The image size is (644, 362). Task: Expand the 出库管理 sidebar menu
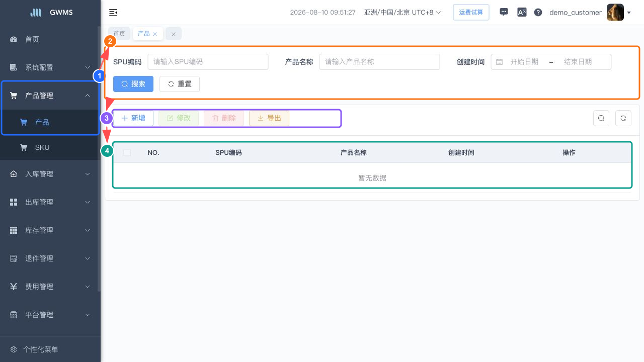(50, 202)
